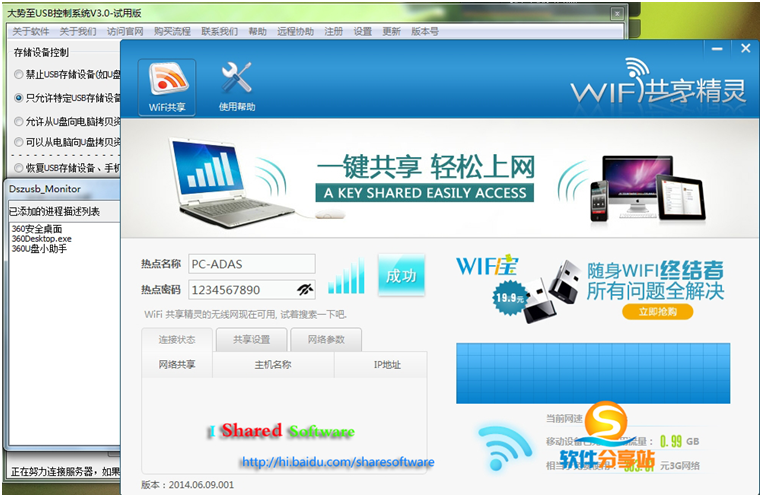Select 允许从U盘向电脑拷贝 radio option

tap(19, 122)
